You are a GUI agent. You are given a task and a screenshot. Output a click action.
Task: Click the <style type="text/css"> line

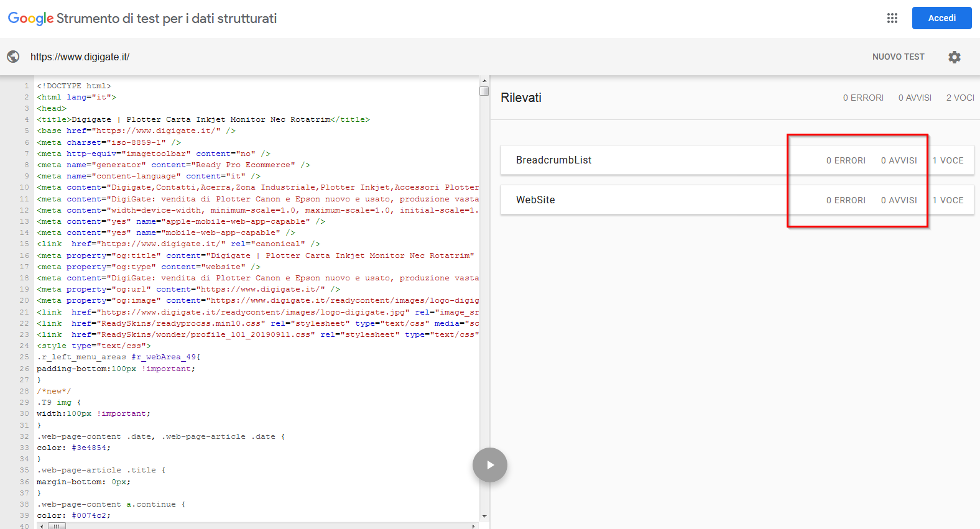(94, 346)
